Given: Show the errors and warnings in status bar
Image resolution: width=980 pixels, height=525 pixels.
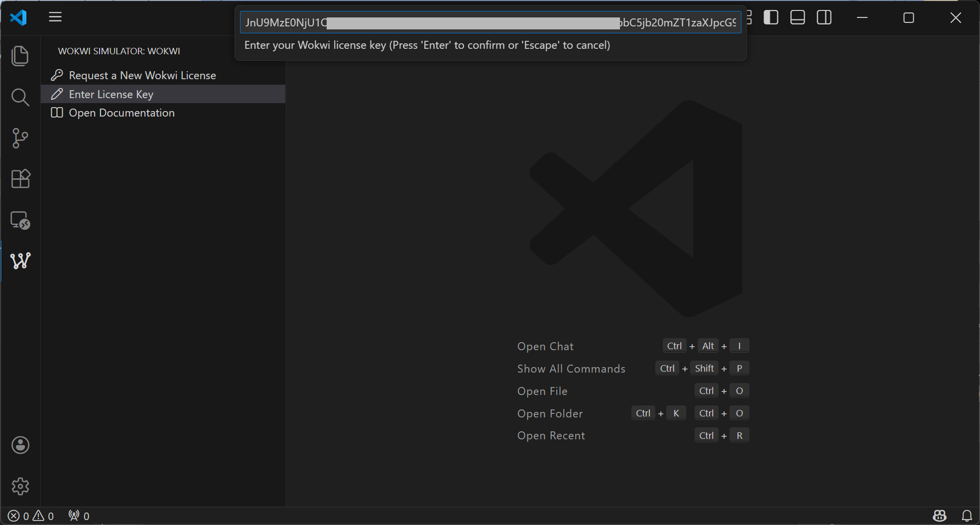Looking at the screenshot, I should coord(31,516).
